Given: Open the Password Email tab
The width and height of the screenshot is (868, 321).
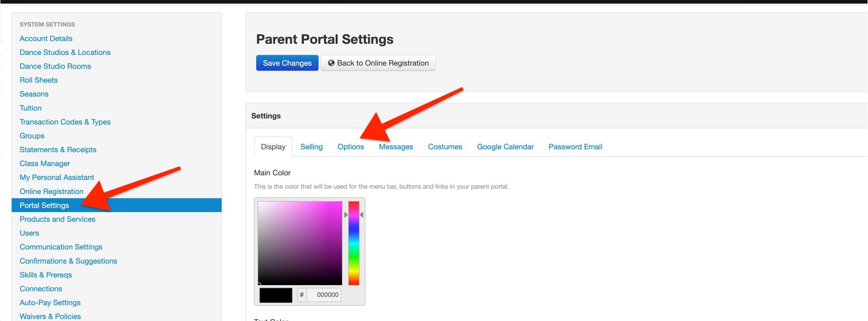Looking at the screenshot, I should [x=575, y=147].
